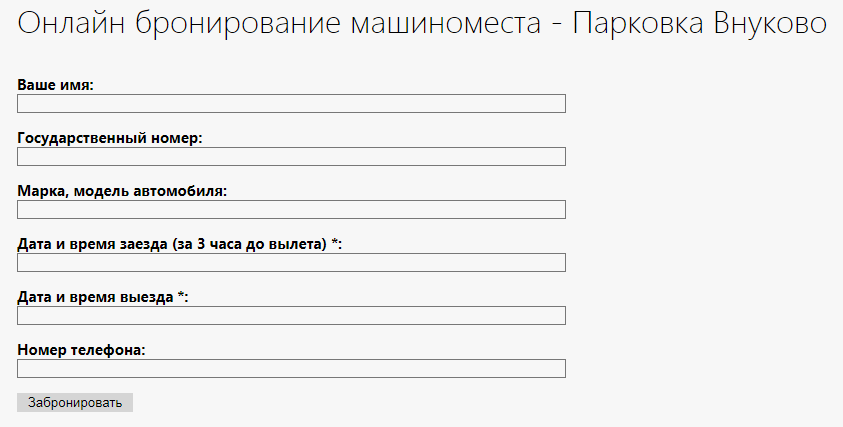The height and width of the screenshot is (427, 843).
Task: Click the Ваше имя input field
Action: tap(291, 104)
